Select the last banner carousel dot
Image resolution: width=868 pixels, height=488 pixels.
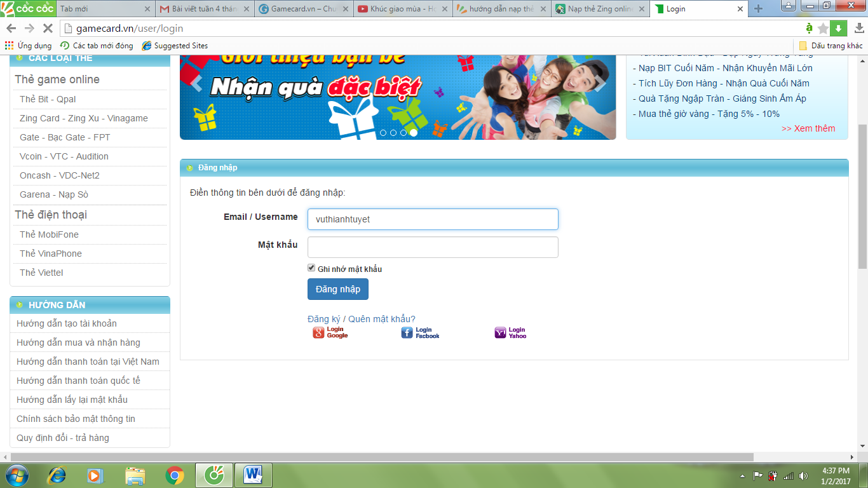414,133
